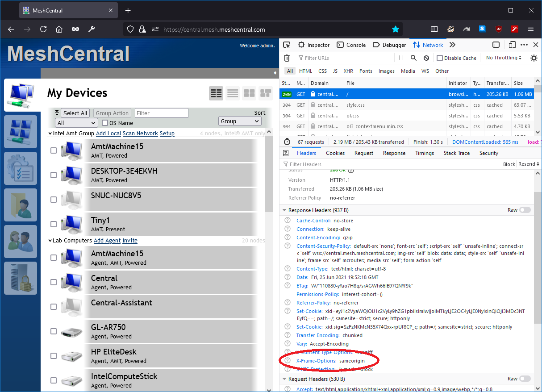
Task: Switch to map view layout icon
Action: coord(266,93)
